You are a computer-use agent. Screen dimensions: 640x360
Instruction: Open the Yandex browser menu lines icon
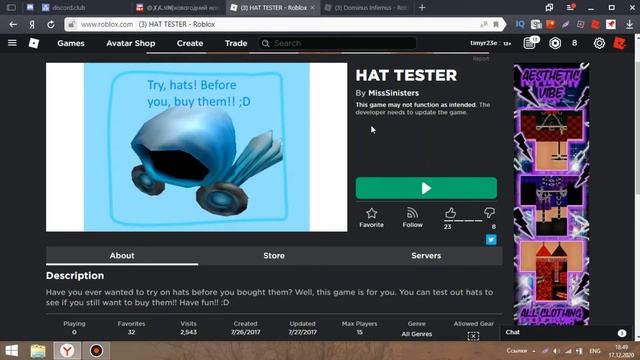[x=571, y=8]
